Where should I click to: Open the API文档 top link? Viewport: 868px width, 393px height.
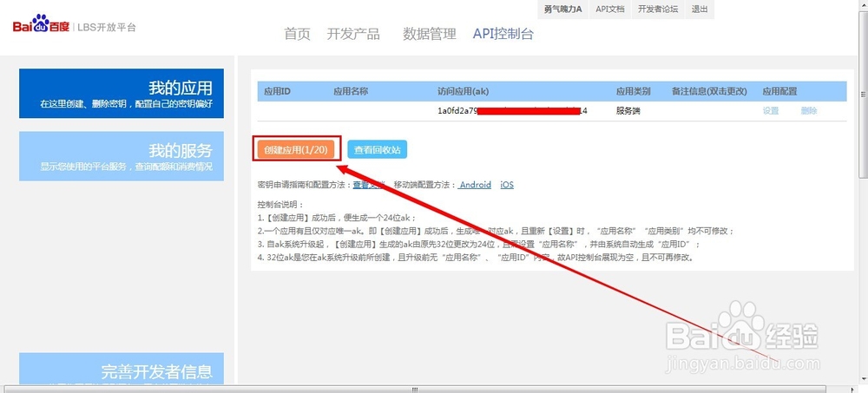pos(610,10)
